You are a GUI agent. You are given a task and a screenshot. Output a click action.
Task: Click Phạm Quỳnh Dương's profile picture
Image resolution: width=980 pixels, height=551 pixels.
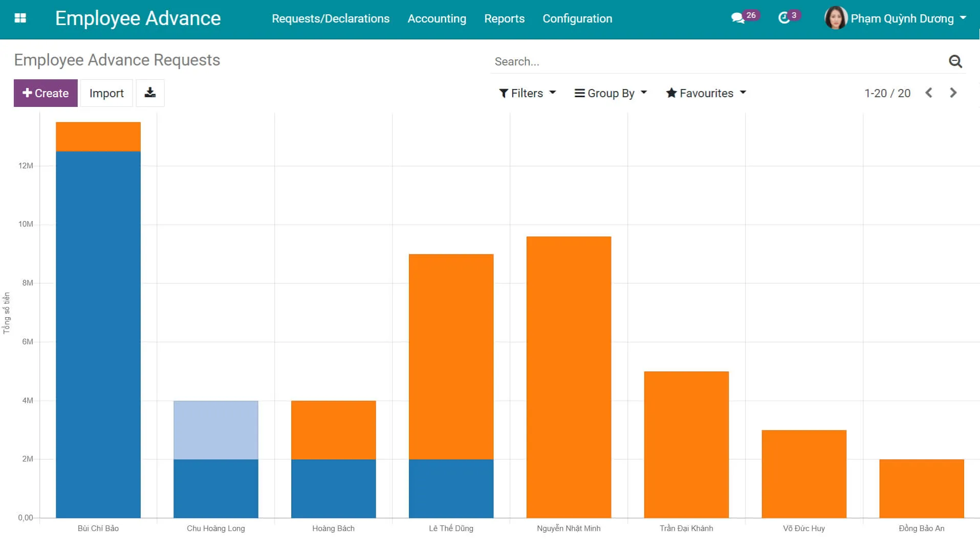[836, 18]
